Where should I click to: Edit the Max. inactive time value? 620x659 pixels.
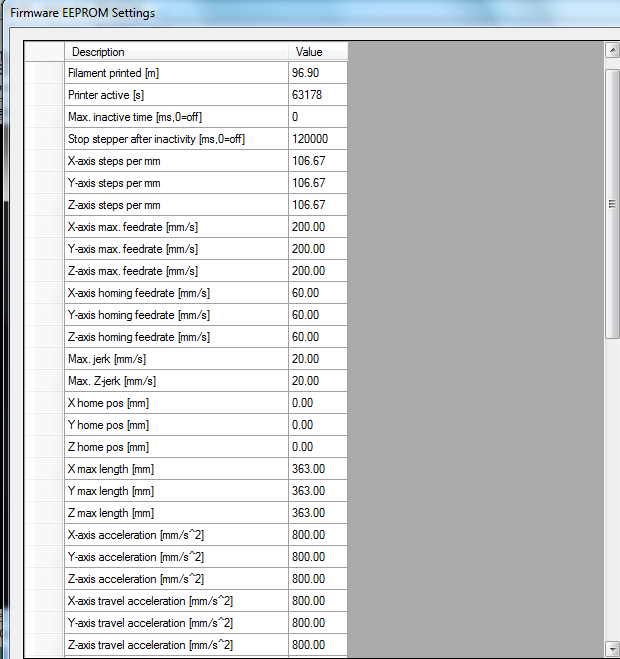(x=317, y=117)
